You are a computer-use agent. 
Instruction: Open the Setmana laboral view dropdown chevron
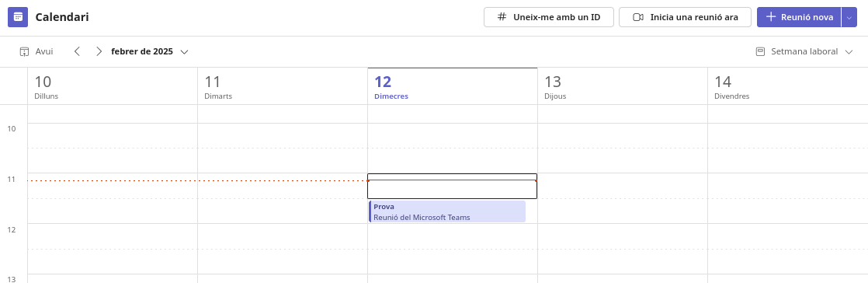(x=849, y=52)
